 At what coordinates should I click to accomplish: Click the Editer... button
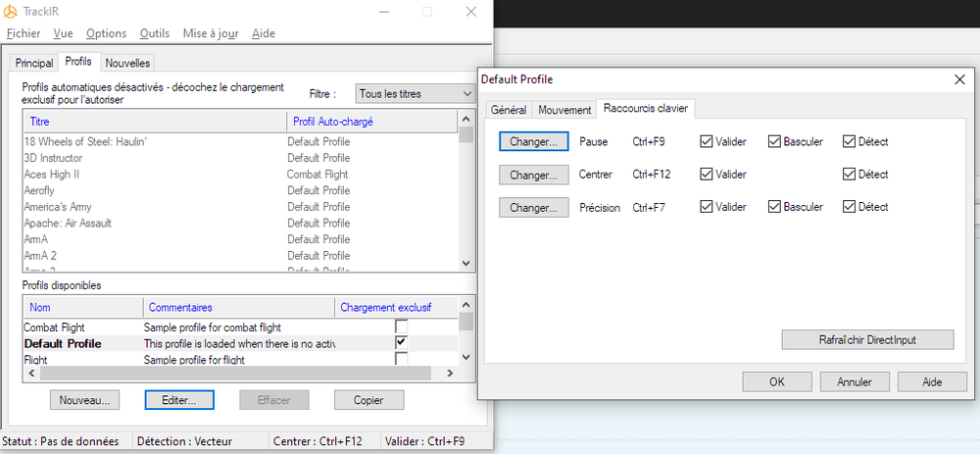click(179, 400)
